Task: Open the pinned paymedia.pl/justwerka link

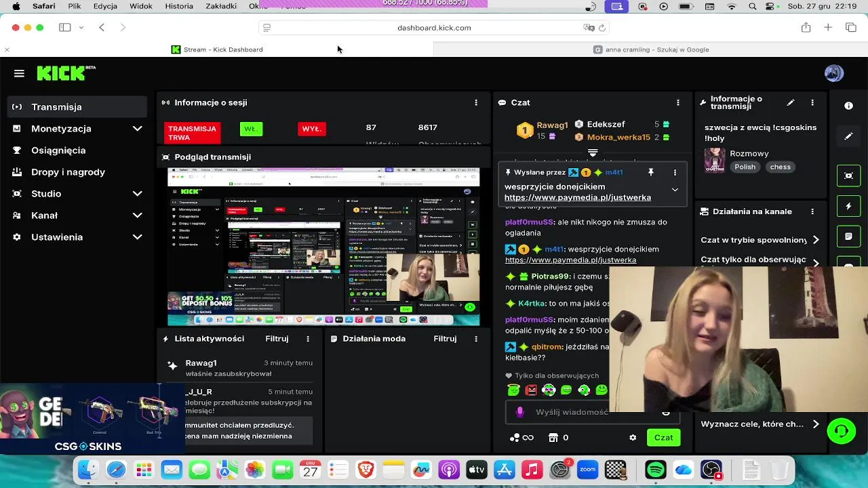Action: point(578,197)
